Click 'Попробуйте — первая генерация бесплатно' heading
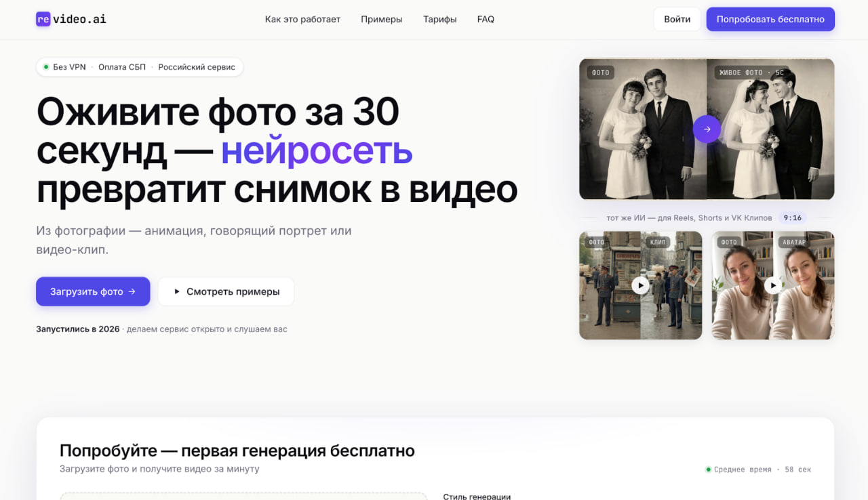 tap(237, 451)
